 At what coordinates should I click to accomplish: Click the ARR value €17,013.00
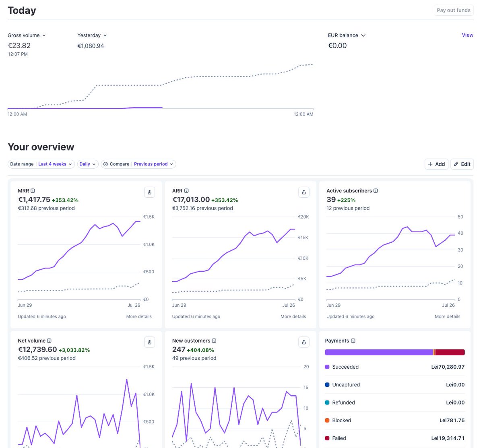click(x=191, y=200)
